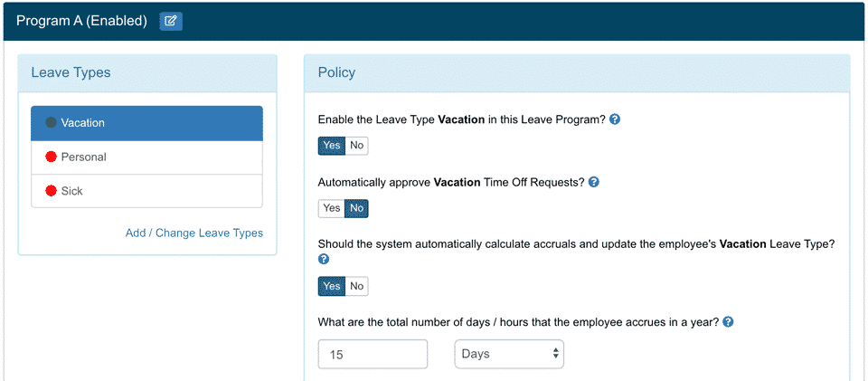This screenshot has width=868, height=381.
Task: Set Enable Leave Type Vacation to No
Action: [357, 146]
